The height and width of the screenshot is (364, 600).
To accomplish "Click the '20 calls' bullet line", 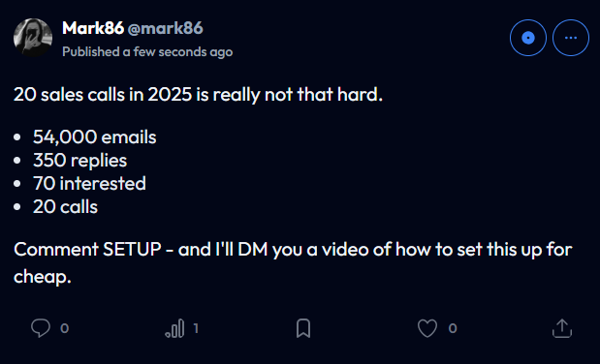I will (65, 207).
